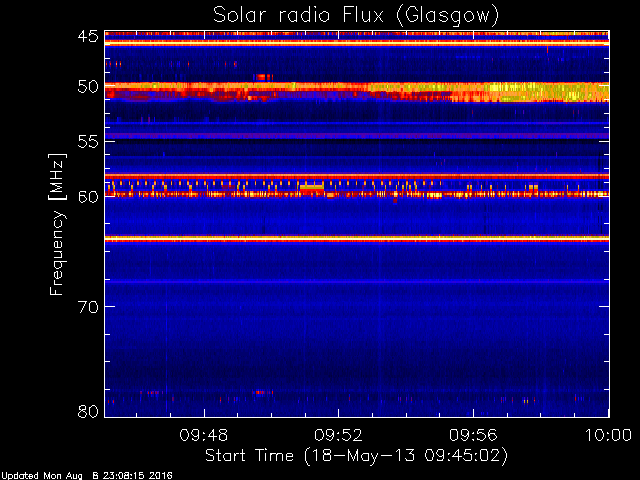Click the 50 frequency tick label
Image resolution: width=640 pixels, height=480 pixels.
[88, 87]
